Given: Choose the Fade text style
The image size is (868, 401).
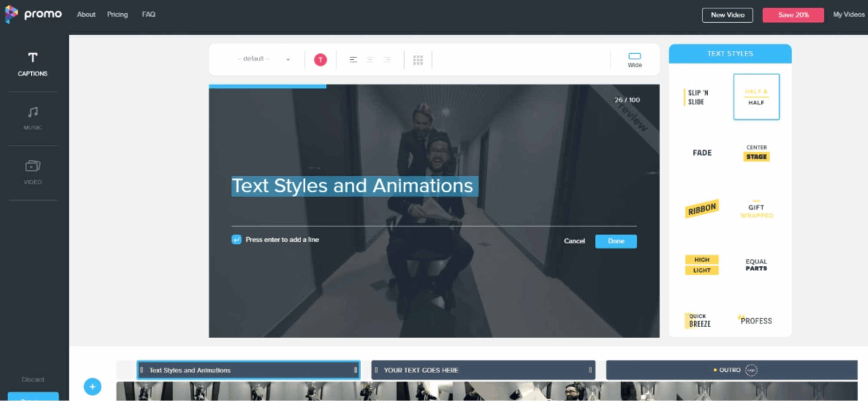Looking at the screenshot, I should tap(702, 152).
